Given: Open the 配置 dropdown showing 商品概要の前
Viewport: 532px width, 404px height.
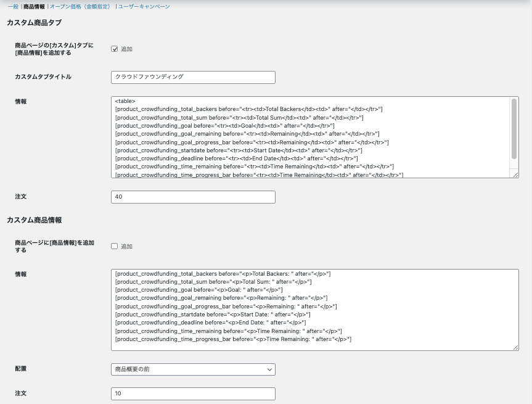Looking at the screenshot, I should click(x=193, y=369).
